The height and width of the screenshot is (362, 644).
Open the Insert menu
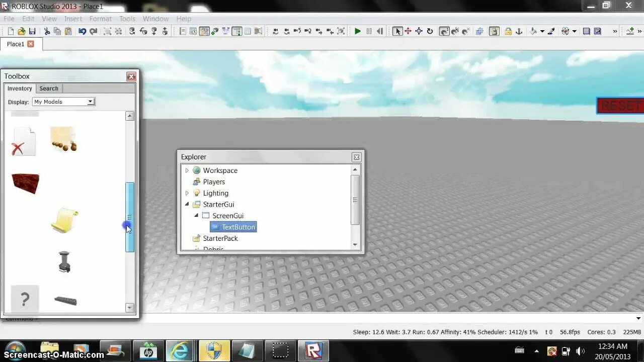click(x=73, y=19)
